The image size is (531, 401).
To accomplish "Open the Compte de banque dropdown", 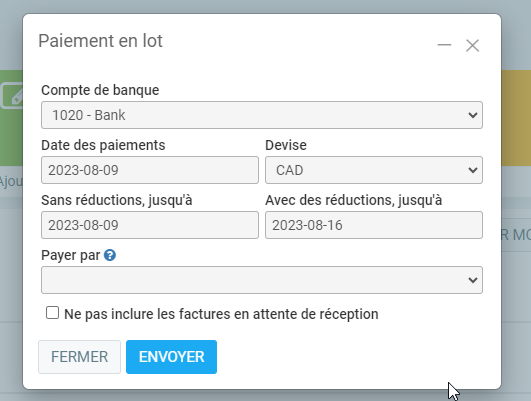I will (x=262, y=115).
